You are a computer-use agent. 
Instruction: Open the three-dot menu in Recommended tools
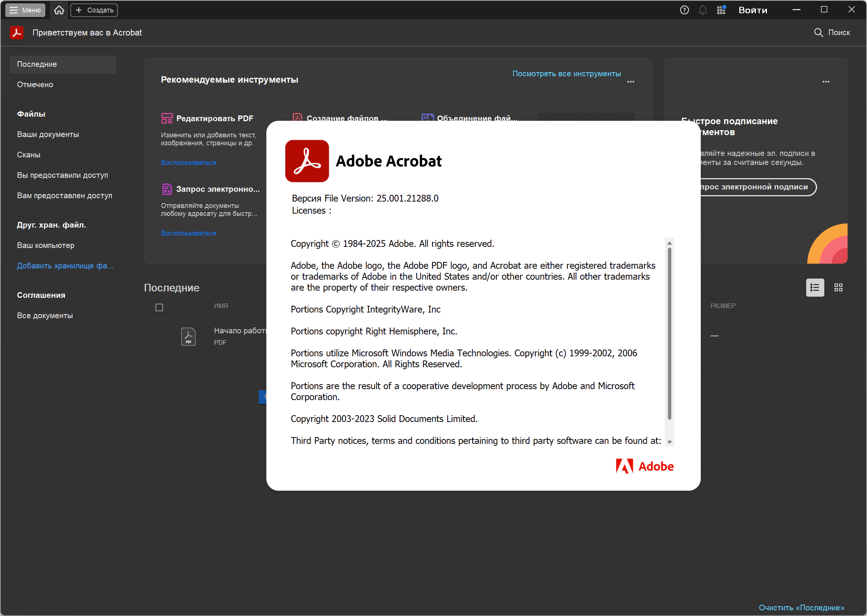631,82
